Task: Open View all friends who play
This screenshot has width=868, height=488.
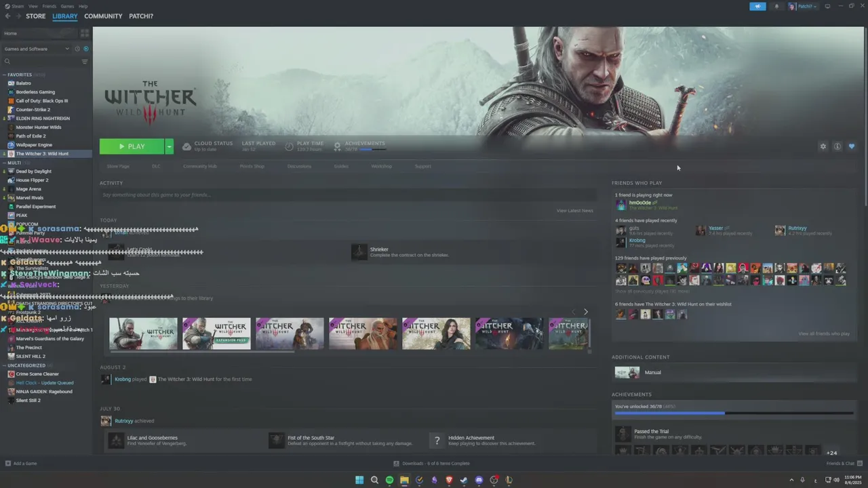Action: (824, 333)
